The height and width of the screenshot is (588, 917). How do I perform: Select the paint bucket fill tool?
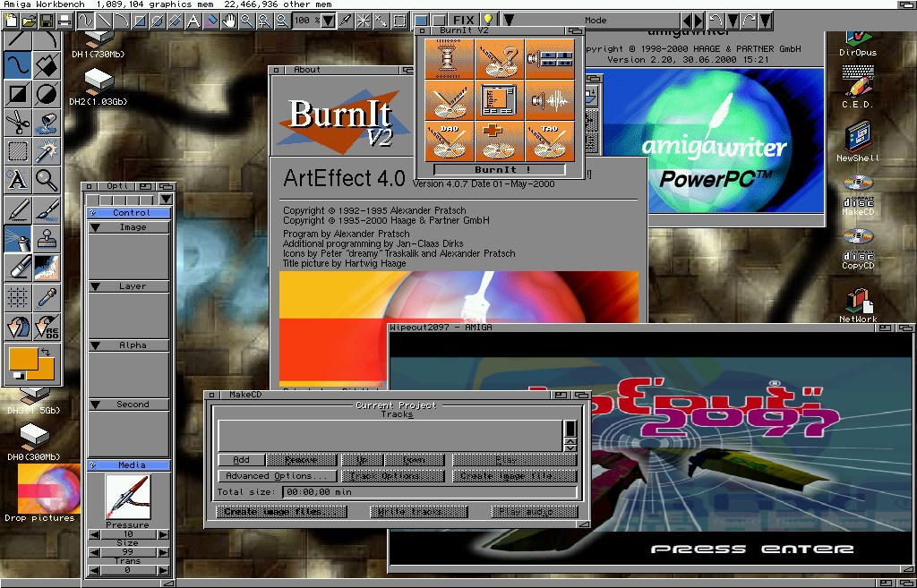(x=47, y=123)
